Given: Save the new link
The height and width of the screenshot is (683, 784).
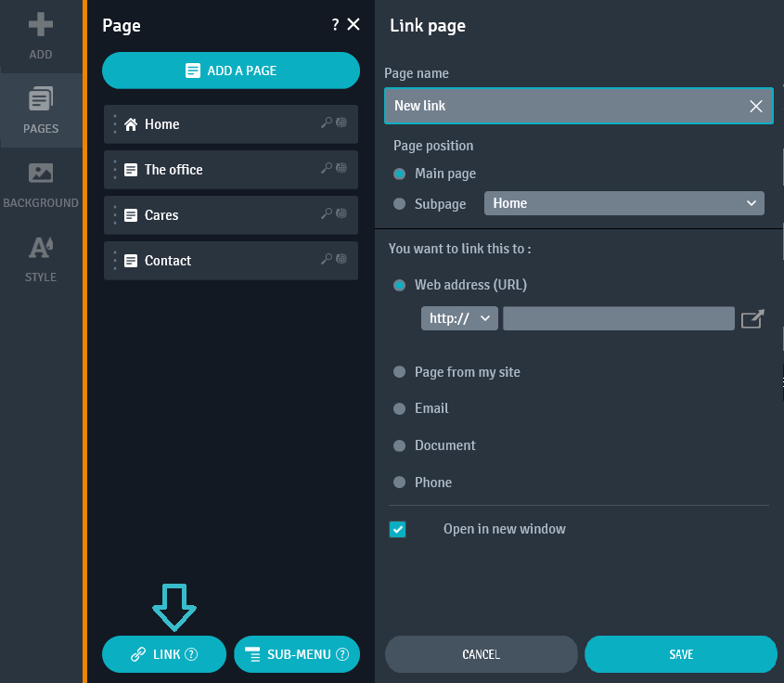Looking at the screenshot, I should click(680, 654).
